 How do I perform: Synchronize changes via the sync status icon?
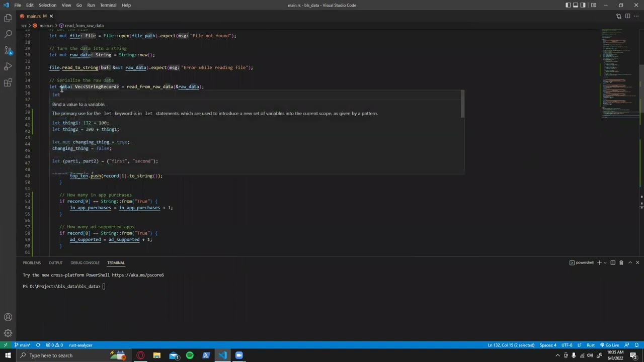(38, 345)
